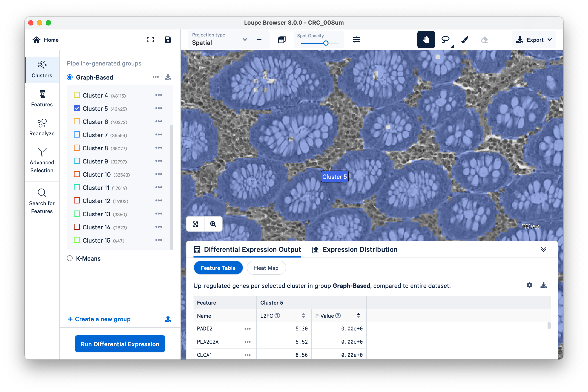Adjust the Spot Opacity slider handle

point(326,43)
